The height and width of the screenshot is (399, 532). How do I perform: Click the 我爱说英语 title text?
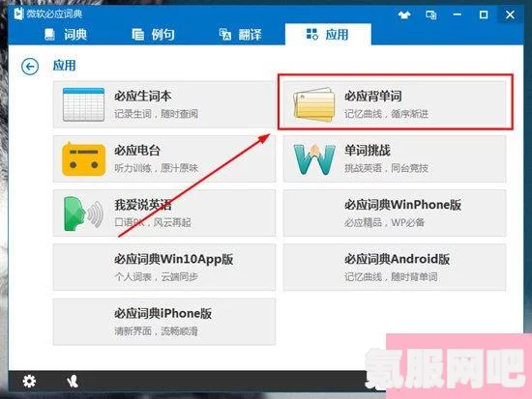tap(143, 205)
